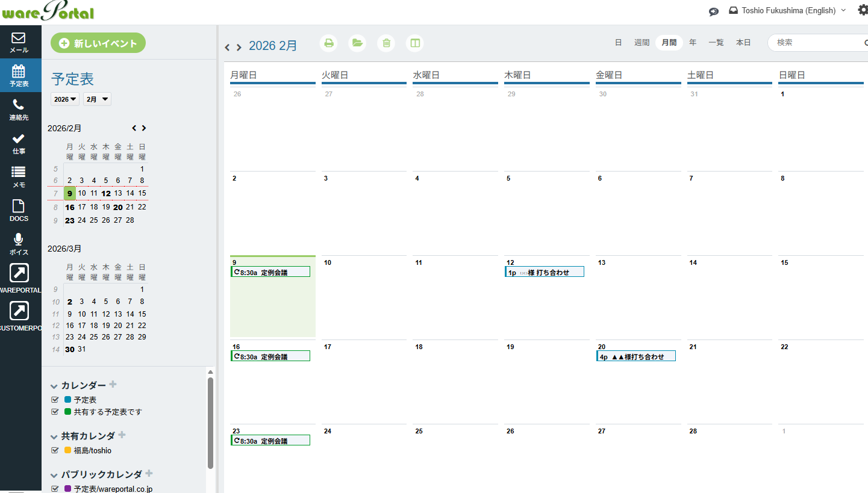Viewport: 868px width, 493px height.
Task: Open the 2026 year dropdown
Action: point(65,99)
